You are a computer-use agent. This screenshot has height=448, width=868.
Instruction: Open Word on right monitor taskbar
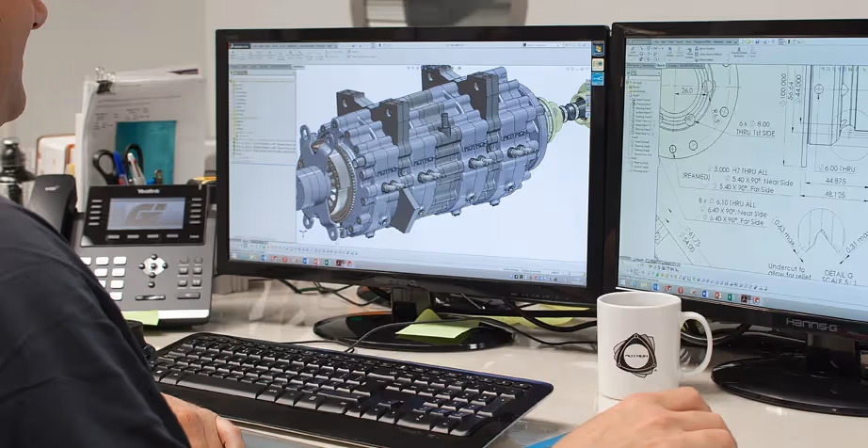tap(705, 295)
